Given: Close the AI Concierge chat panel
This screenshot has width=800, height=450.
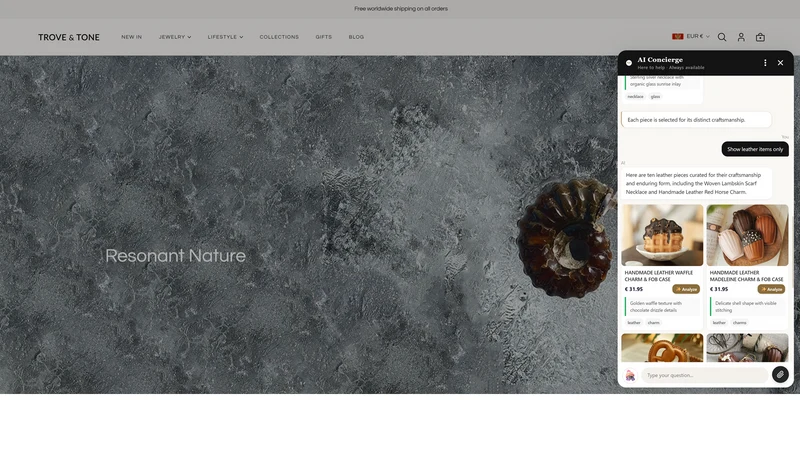Looking at the screenshot, I should [x=780, y=63].
